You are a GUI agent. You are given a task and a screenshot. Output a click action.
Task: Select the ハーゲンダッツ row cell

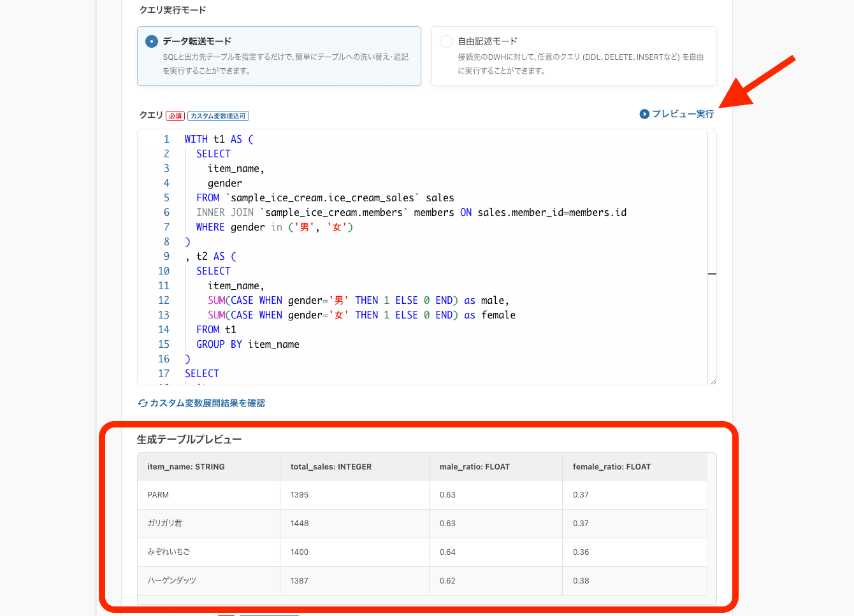[171, 581]
